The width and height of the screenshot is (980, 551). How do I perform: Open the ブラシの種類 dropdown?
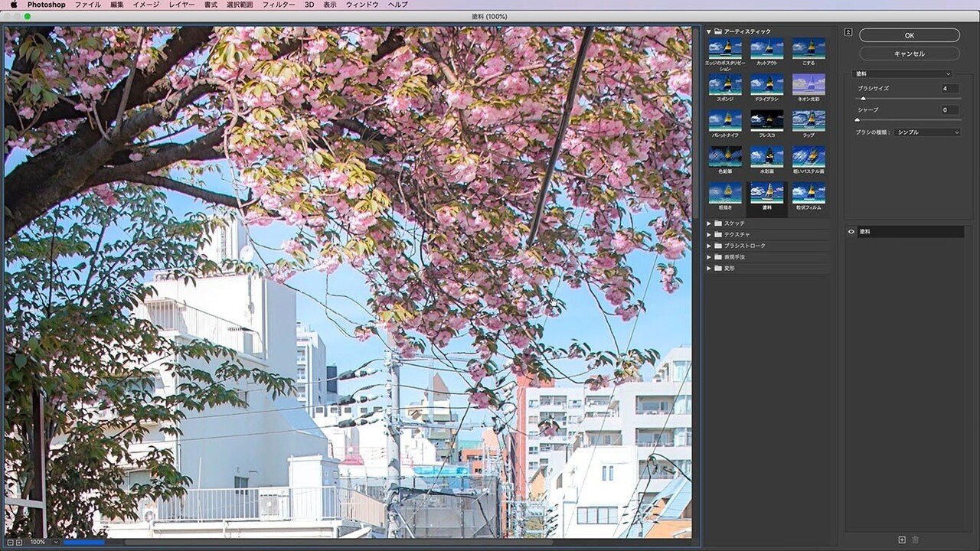click(928, 132)
